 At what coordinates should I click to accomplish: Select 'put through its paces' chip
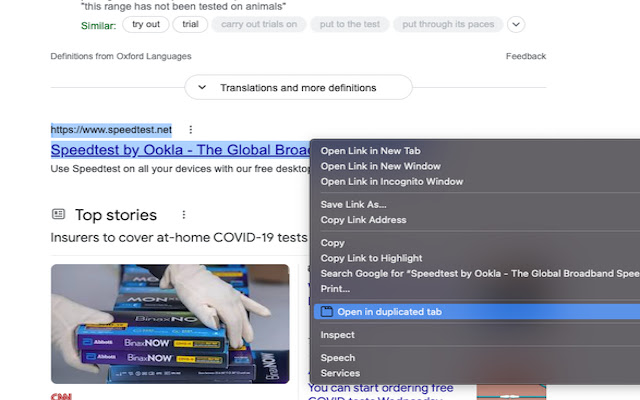tap(448, 24)
